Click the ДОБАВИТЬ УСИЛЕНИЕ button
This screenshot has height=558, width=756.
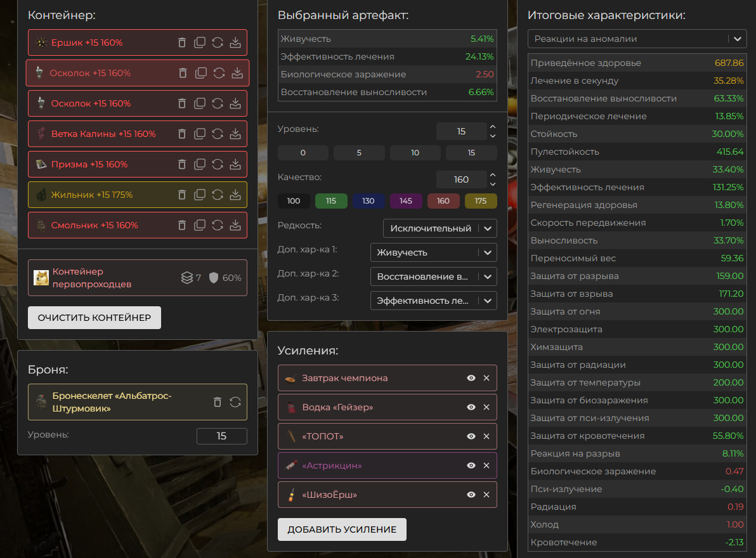click(342, 529)
